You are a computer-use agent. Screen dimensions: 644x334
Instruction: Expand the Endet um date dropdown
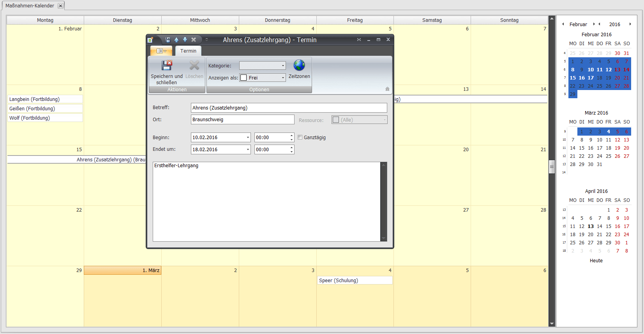click(x=248, y=150)
